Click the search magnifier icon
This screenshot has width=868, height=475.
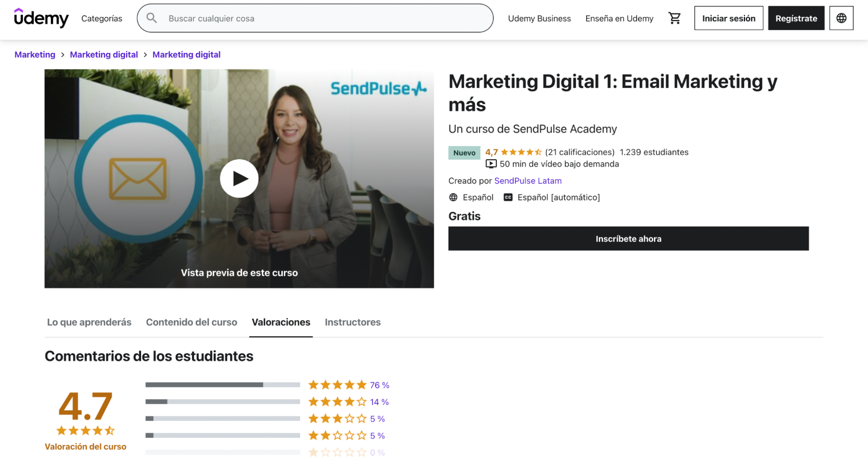click(152, 18)
